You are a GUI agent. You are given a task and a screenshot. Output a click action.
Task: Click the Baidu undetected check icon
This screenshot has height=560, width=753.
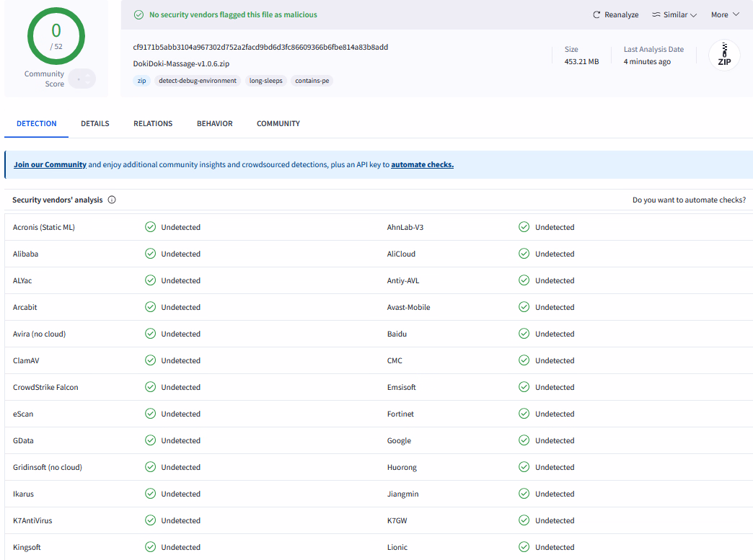(524, 334)
